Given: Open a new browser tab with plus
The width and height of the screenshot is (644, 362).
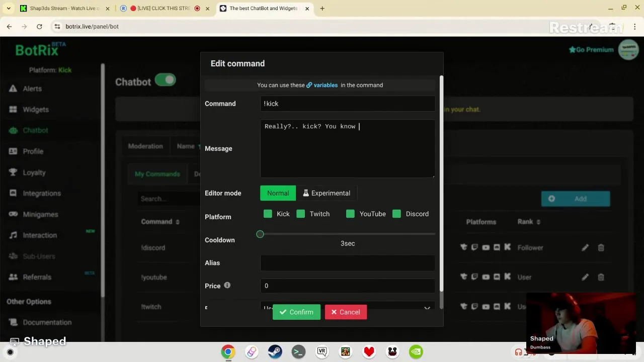Looking at the screenshot, I should point(322,9).
